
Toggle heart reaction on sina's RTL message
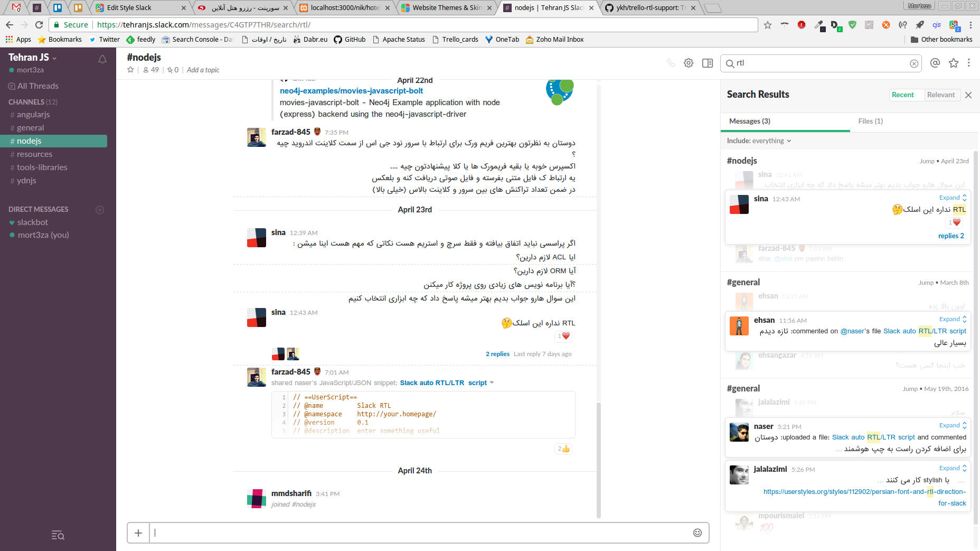click(563, 336)
